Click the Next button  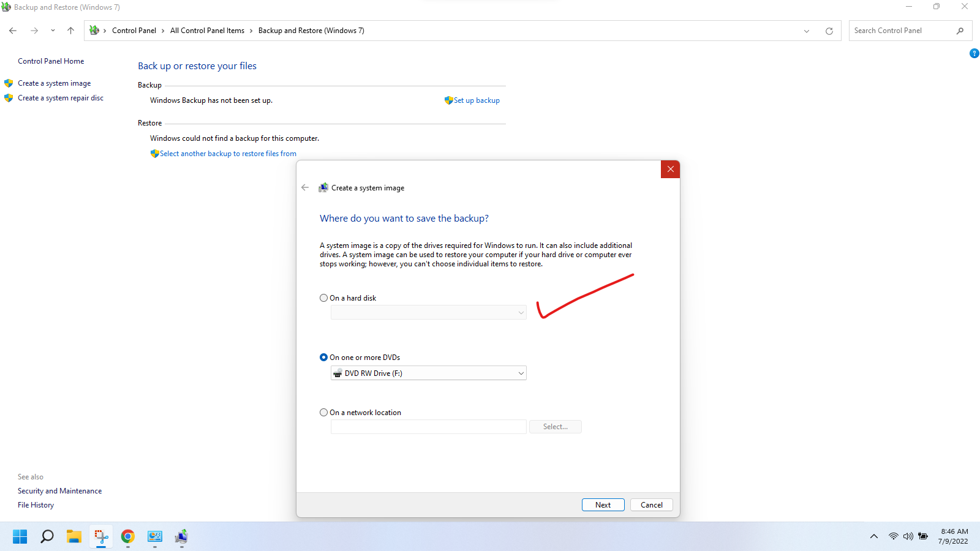(x=603, y=505)
